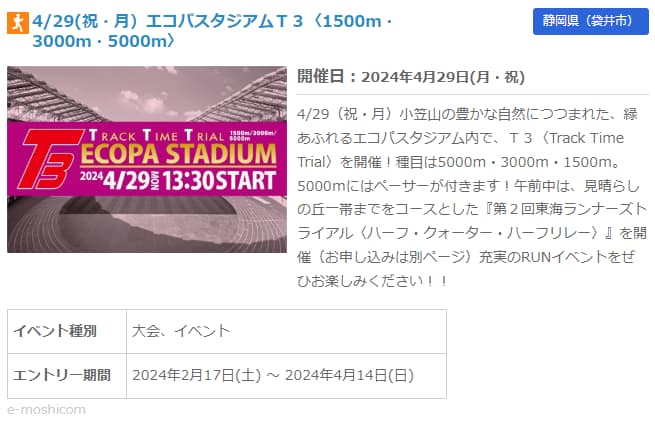
Task: Click the エントリー期間 label cell
Action: [62, 376]
